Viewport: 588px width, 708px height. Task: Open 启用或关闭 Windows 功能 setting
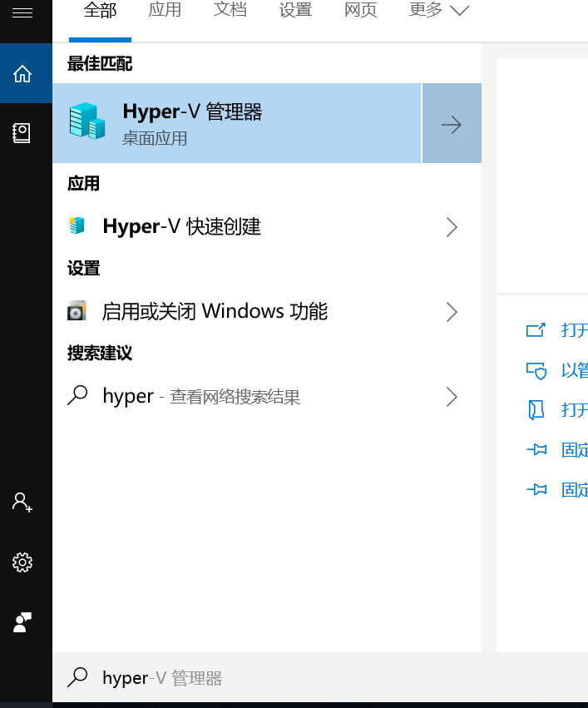267,311
